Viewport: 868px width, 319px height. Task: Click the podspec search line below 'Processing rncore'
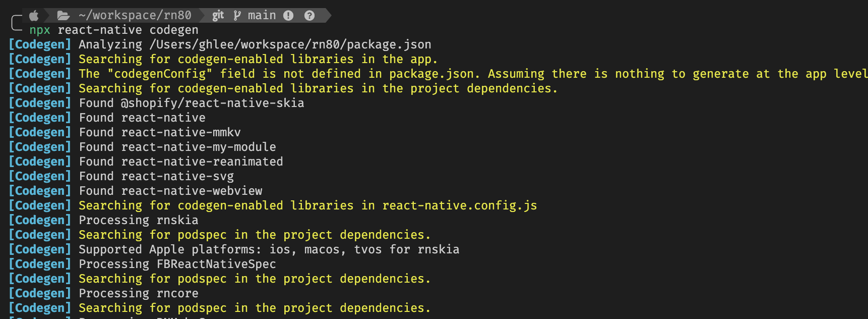click(x=255, y=308)
